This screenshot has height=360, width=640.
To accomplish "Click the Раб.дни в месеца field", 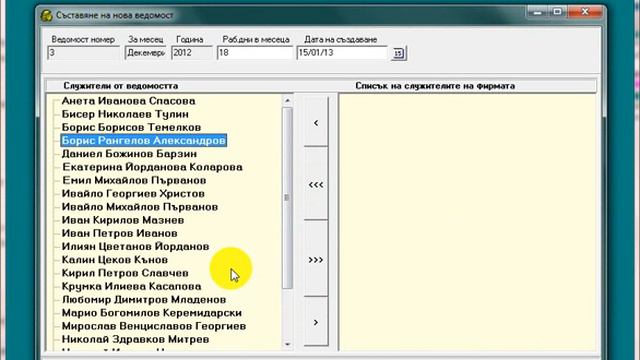I will [255, 53].
